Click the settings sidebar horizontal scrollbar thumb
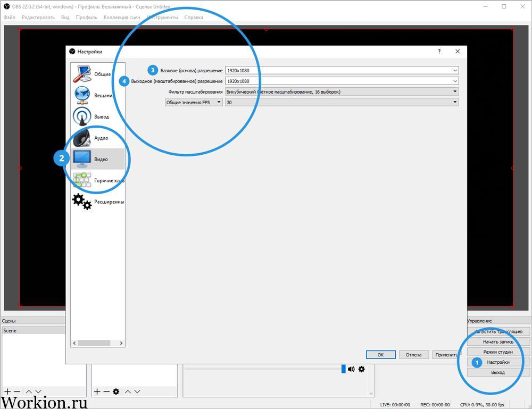The height and width of the screenshot is (409, 532). coord(94,343)
